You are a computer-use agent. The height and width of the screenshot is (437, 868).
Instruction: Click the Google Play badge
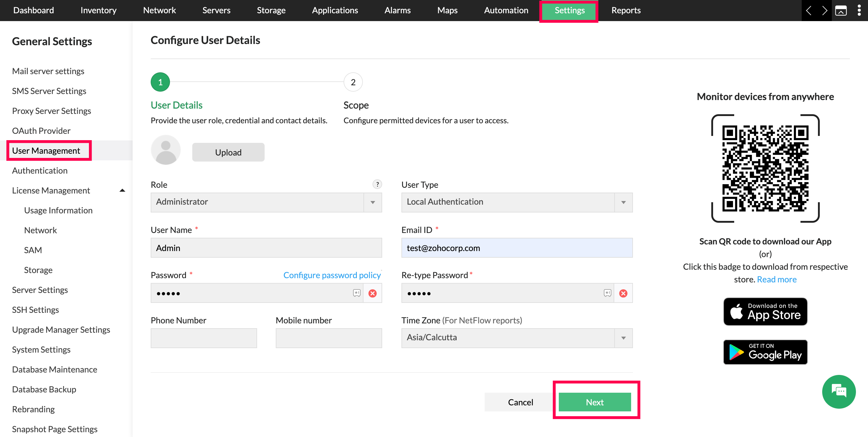(x=765, y=352)
